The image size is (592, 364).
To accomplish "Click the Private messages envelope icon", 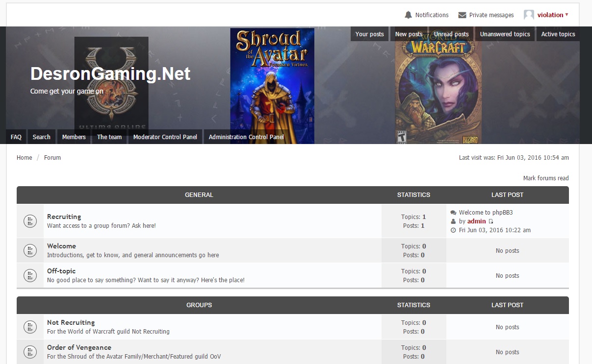I will pyautogui.click(x=462, y=15).
